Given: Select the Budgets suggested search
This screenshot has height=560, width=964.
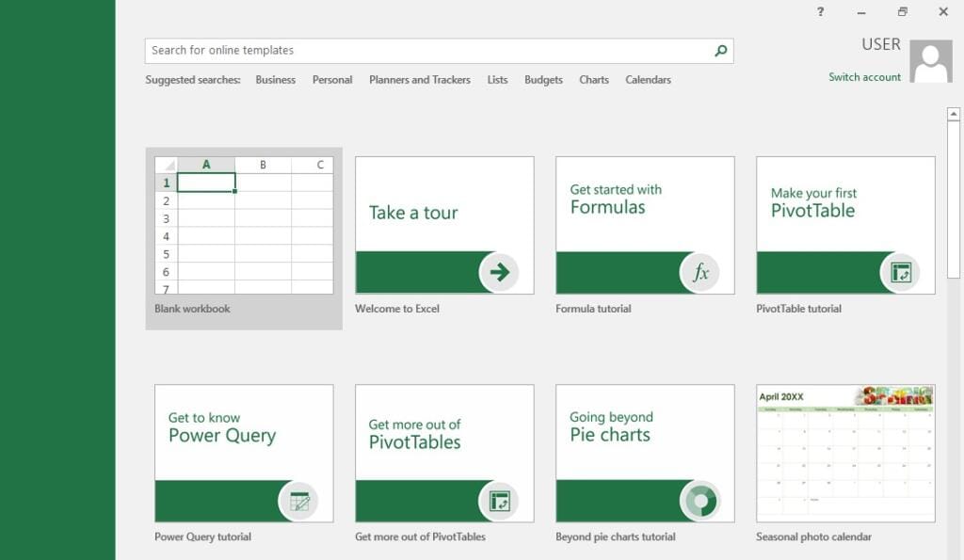Looking at the screenshot, I should (543, 80).
